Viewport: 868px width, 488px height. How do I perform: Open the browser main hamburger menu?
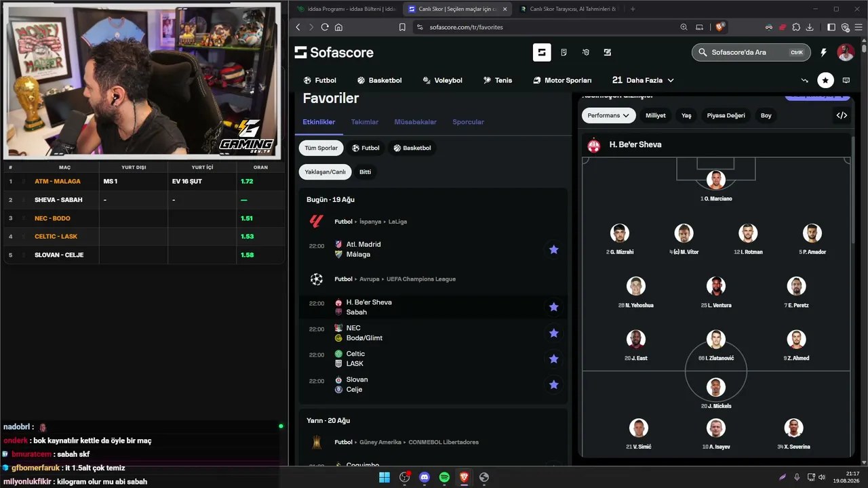coord(859,27)
